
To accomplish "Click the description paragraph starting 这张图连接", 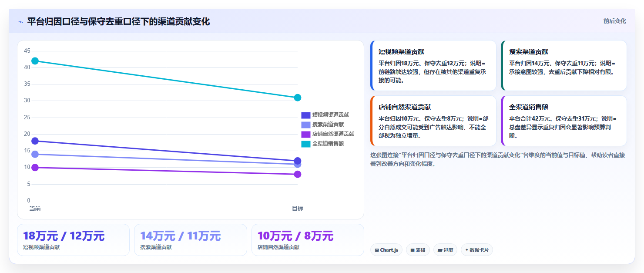I will click(x=497, y=159).
